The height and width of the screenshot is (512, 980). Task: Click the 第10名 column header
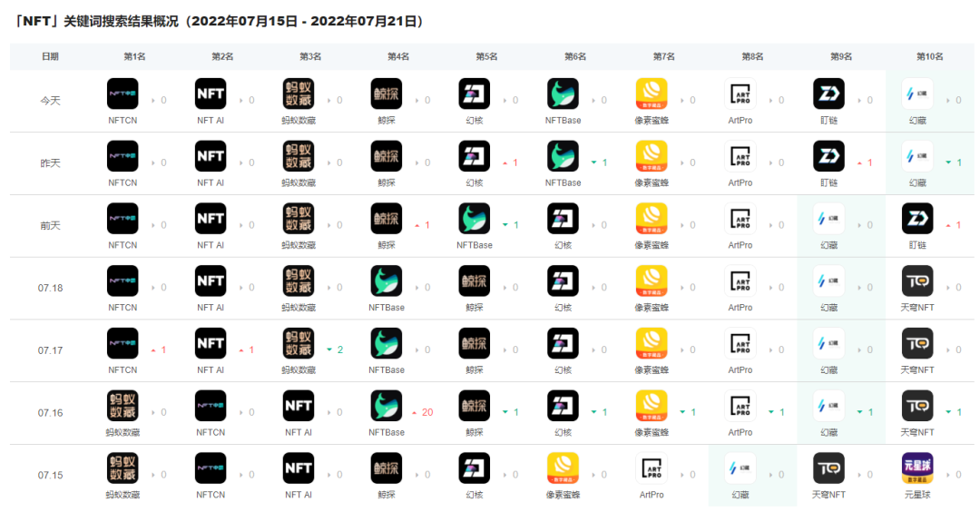[930, 56]
